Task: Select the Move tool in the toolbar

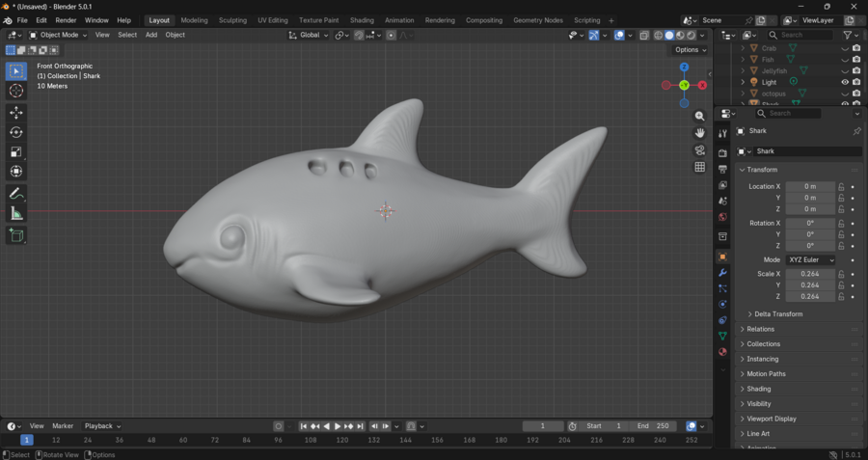Action: coord(16,113)
